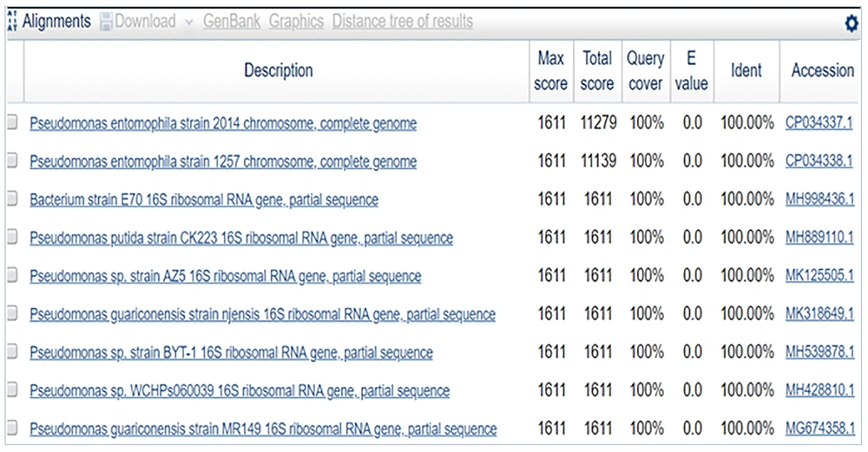Viewport: 868px width, 452px height.
Task: Open the Graphics view link
Action: 296,22
